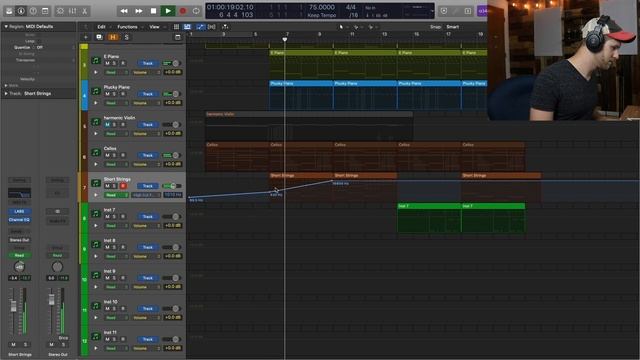This screenshot has height=360, width=640.
Task: Toggle the Cycle mode button
Action: pos(196,11)
